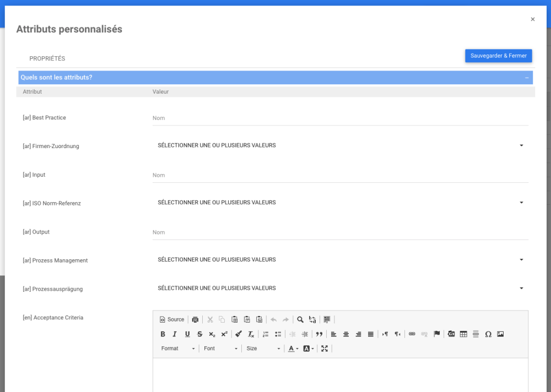Click the Paste icon
Viewport: 551px width, 392px height.
pyautogui.click(x=234, y=319)
